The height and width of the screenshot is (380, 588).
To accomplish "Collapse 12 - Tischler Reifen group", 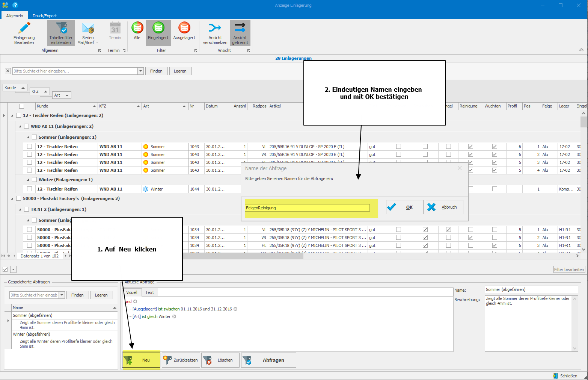I will (x=12, y=115).
